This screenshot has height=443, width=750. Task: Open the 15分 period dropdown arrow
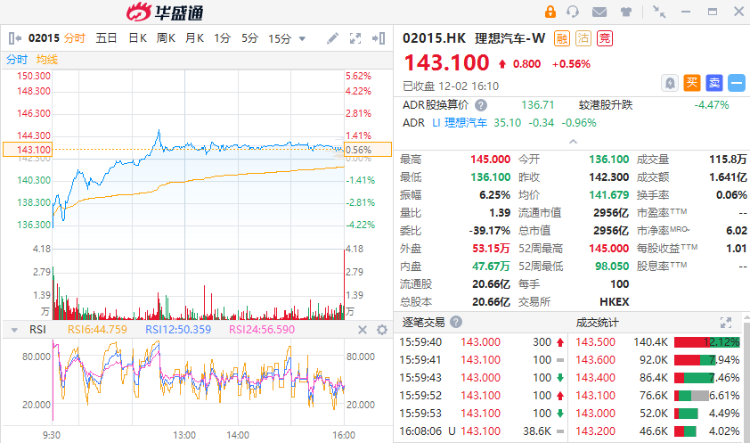pyautogui.click(x=302, y=39)
